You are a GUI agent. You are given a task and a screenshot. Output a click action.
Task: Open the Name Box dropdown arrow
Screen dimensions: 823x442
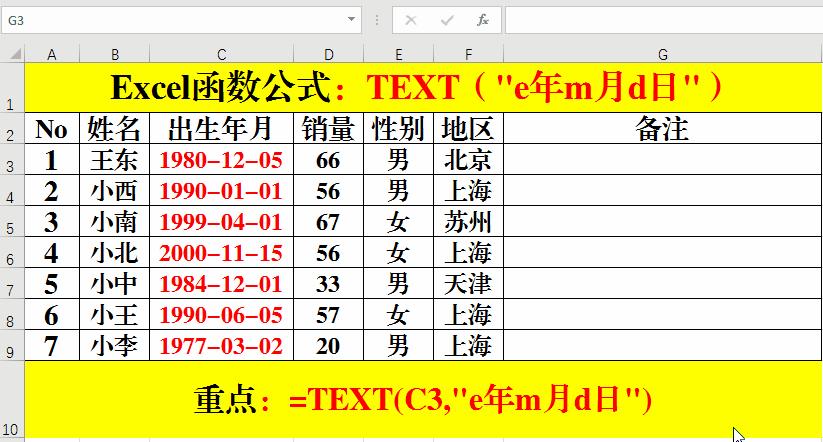(x=351, y=19)
